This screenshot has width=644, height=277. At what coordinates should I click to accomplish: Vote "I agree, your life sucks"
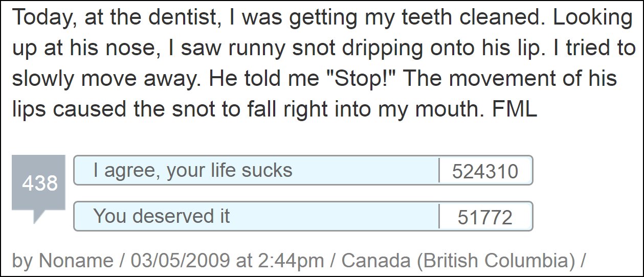click(303, 170)
